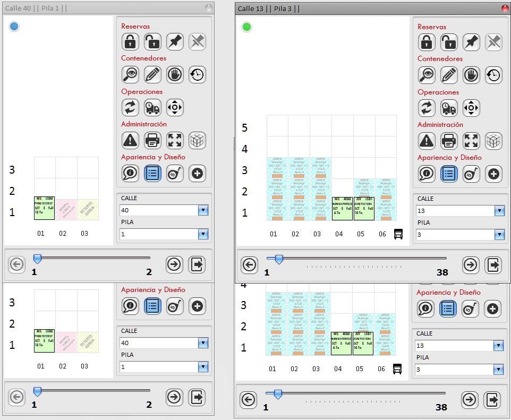The image size is (511, 420).
Task: Expand the PILA 3 dropdown in the lower Calle 13 panel
Action: click(499, 370)
